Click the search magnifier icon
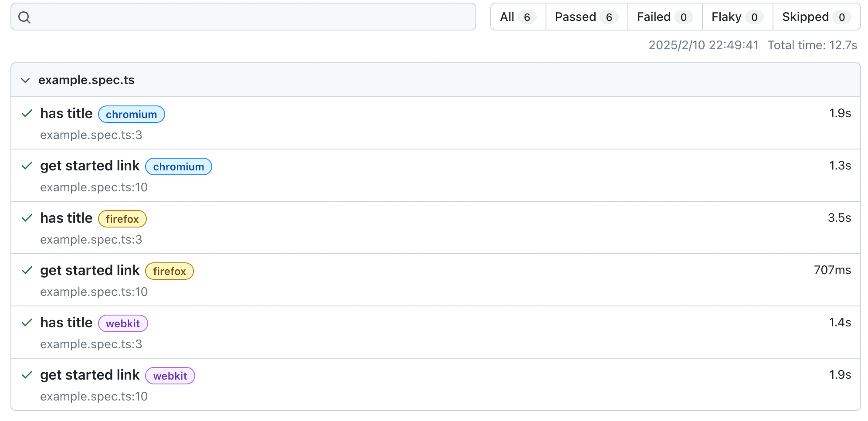Image resolution: width=868 pixels, height=421 pixels. [x=24, y=17]
